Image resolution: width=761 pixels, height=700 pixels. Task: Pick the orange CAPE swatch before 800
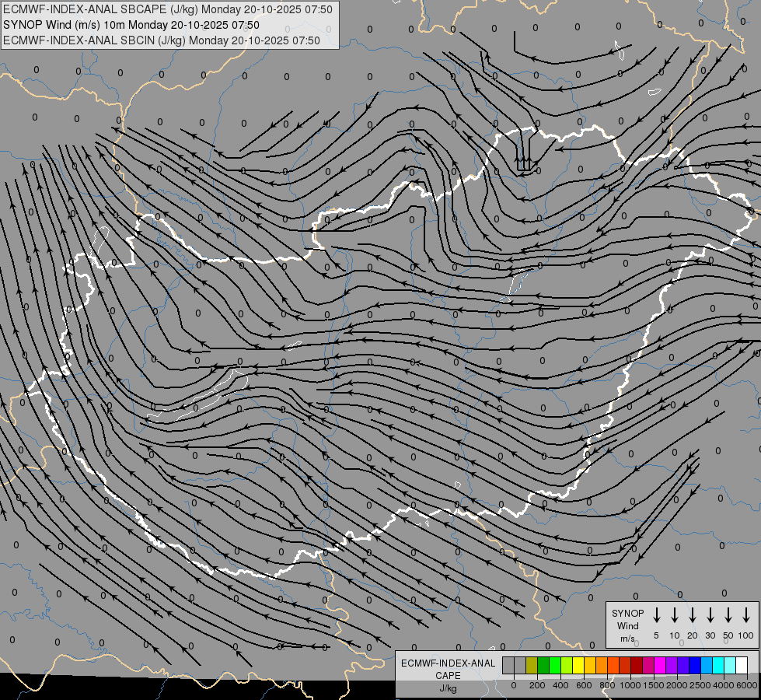coord(602,666)
